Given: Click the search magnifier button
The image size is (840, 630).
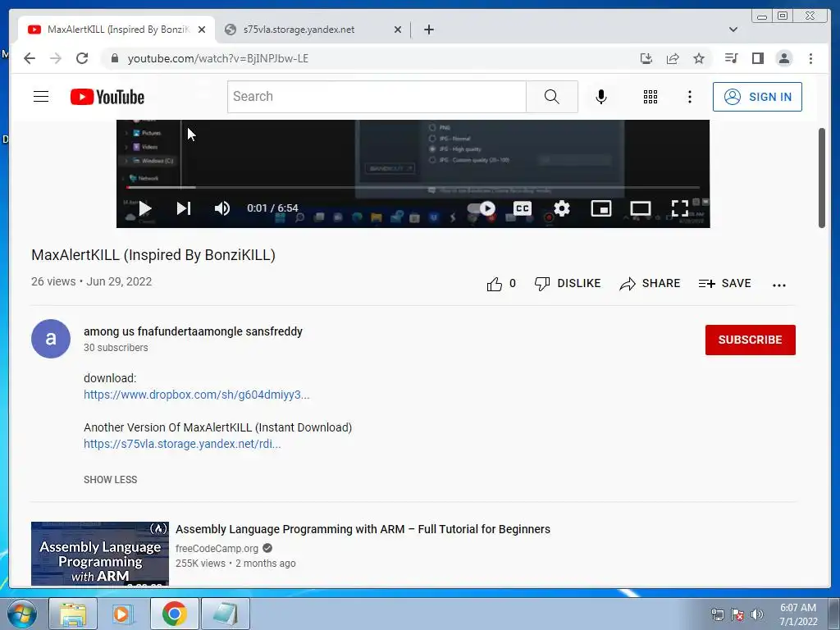Looking at the screenshot, I should click(552, 97).
